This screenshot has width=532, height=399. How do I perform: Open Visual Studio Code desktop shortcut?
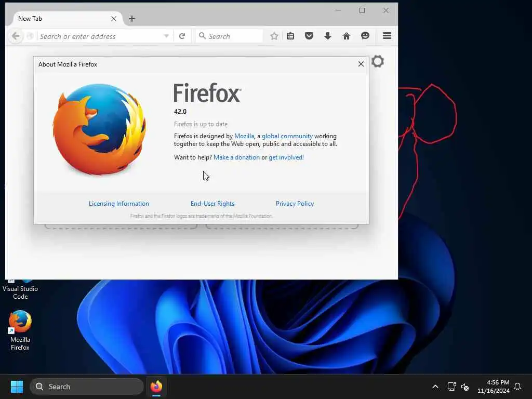20,290
